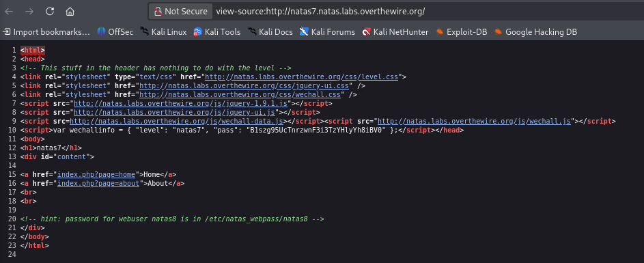
Task: Open the Kali Docs bookmark
Action: (270, 31)
